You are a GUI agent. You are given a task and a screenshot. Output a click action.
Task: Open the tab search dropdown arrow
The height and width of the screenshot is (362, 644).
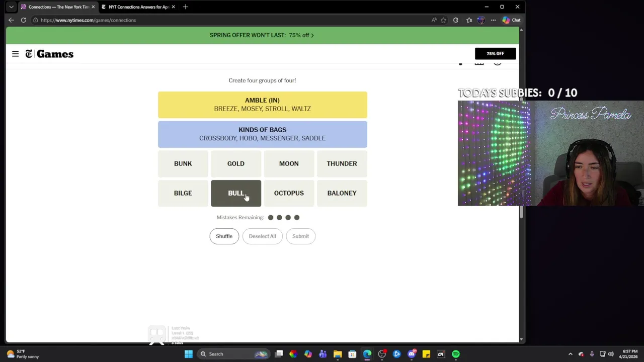(11, 7)
